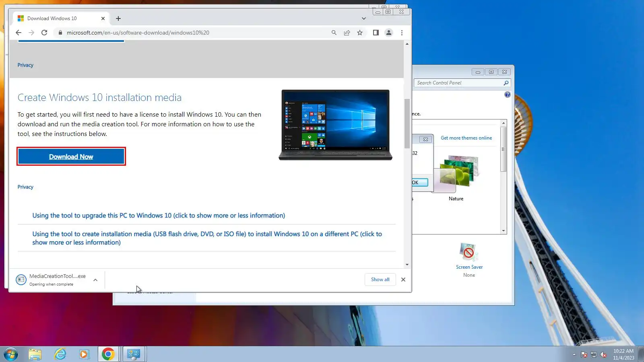Bookmark this page with the star icon
Image resolution: width=644 pixels, height=362 pixels.
pyautogui.click(x=360, y=33)
